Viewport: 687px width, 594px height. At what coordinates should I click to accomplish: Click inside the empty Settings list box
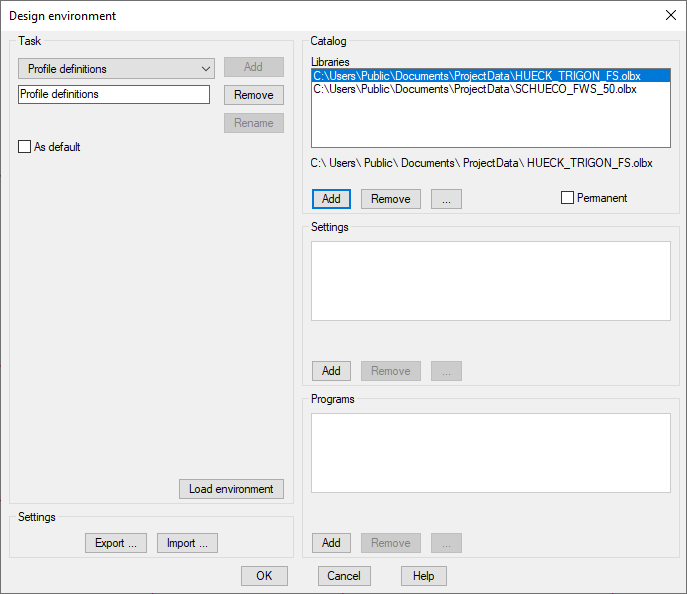(x=490, y=280)
